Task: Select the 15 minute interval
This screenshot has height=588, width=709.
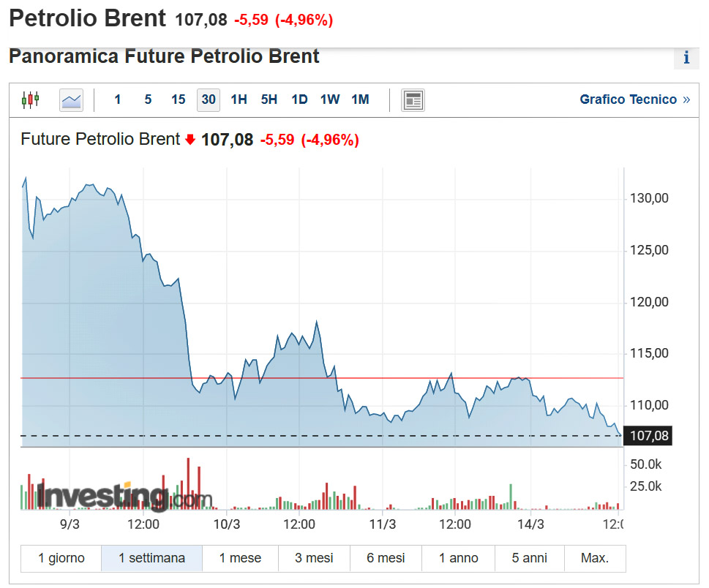Action: click(x=179, y=99)
